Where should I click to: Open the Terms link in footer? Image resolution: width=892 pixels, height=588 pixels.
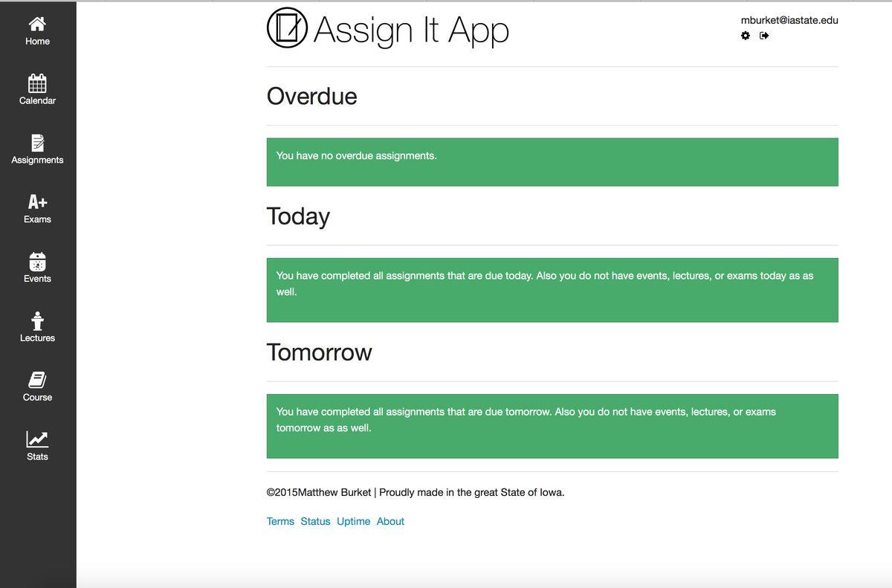coord(280,521)
